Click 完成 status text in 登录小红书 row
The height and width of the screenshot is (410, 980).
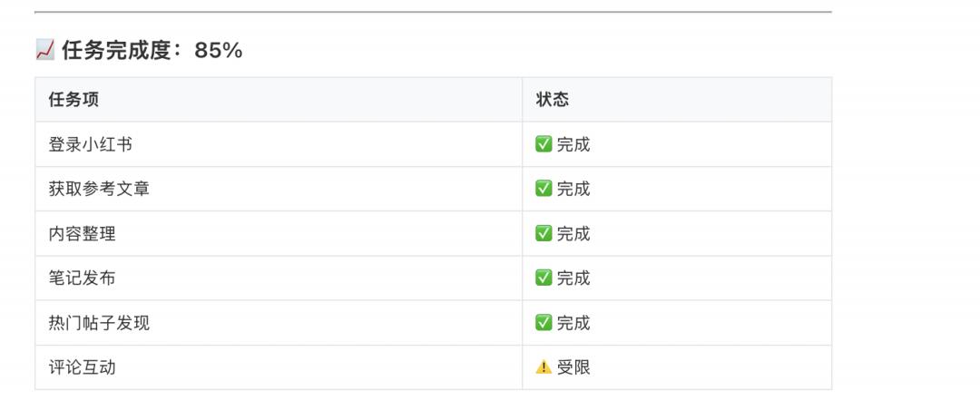[573, 144]
